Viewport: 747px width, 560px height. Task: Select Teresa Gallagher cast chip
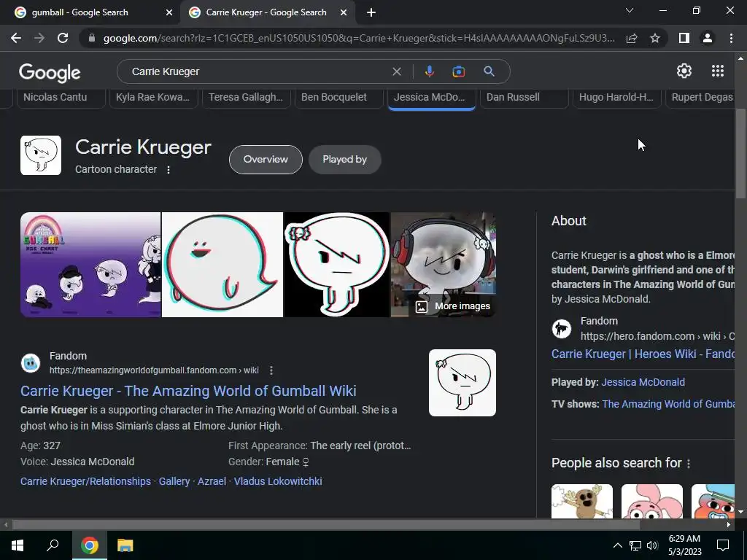(x=247, y=98)
